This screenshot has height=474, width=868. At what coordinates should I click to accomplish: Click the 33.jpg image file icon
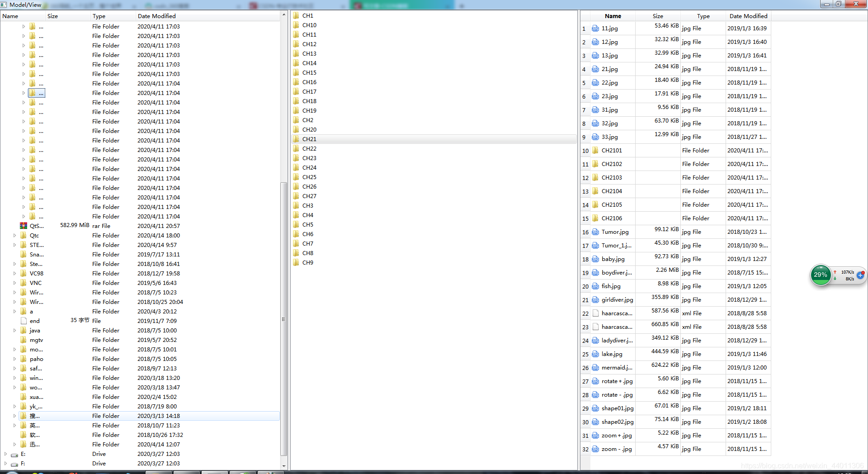pyautogui.click(x=595, y=137)
